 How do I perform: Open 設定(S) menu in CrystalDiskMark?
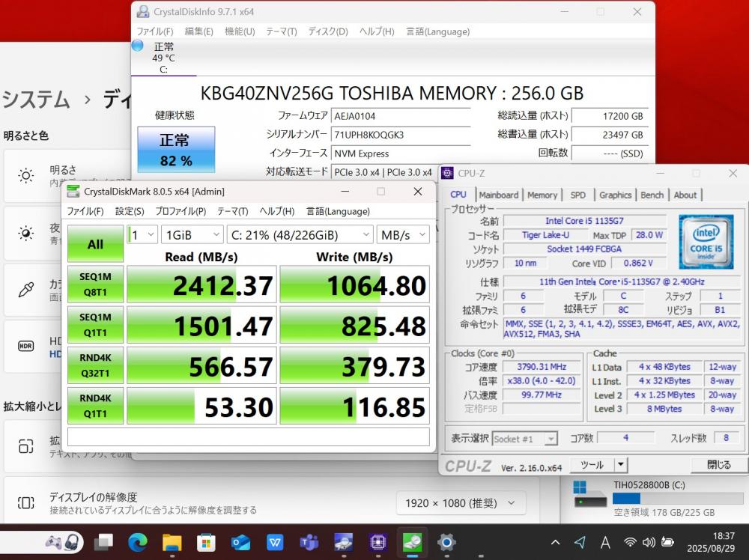pyautogui.click(x=130, y=211)
